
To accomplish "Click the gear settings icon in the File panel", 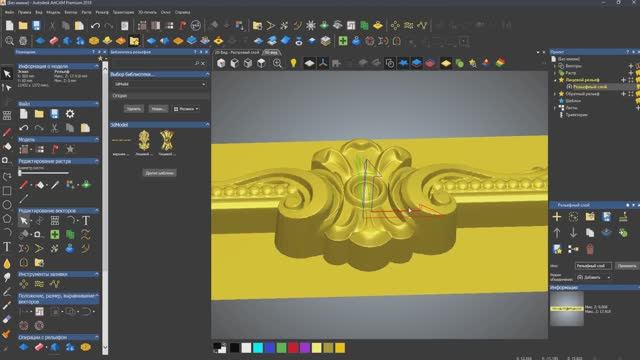I will (x=70, y=114).
